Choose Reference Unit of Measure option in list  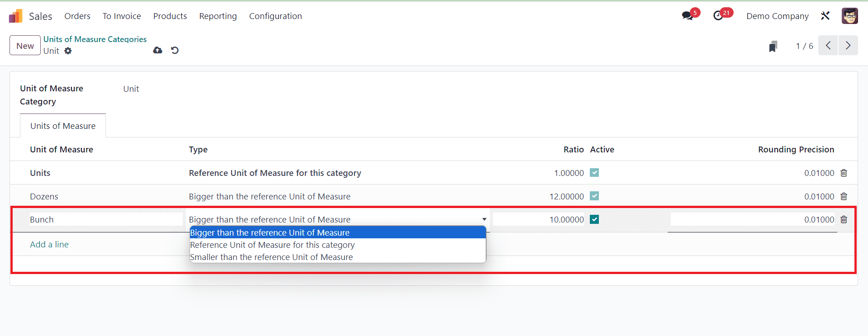click(337, 245)
